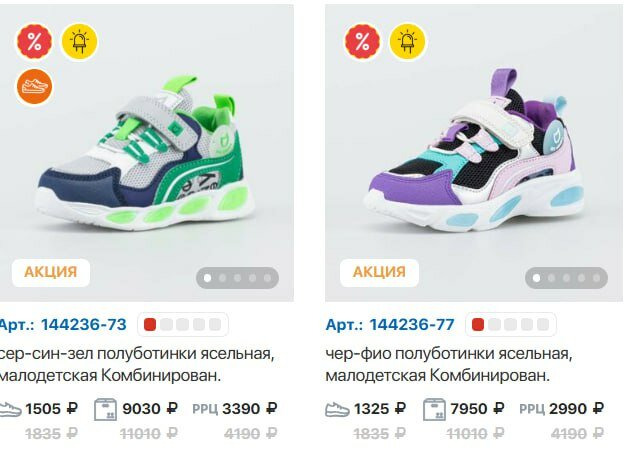This screenshot has width=626, height=459.
Task: Click the box price icon beside 9030 ₽
Action: coord(105,408)
